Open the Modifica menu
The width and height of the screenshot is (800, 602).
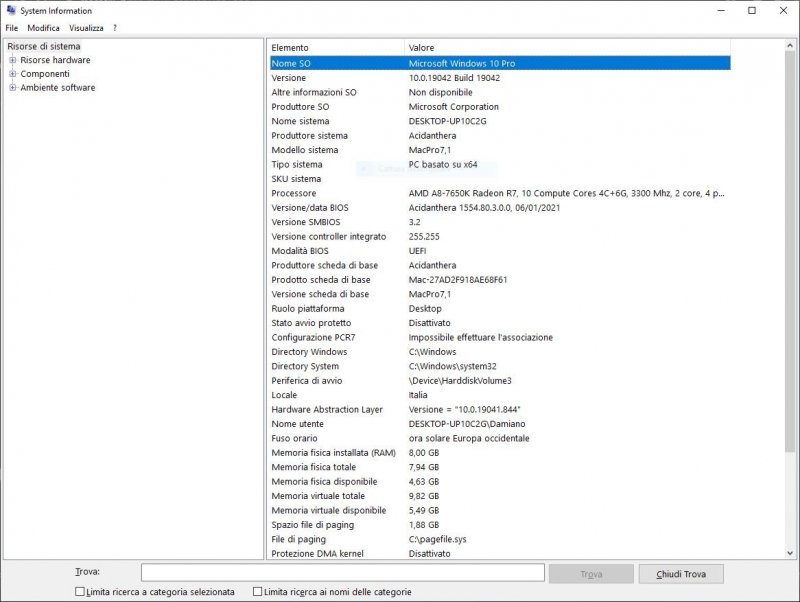click(x=43, y=28)
